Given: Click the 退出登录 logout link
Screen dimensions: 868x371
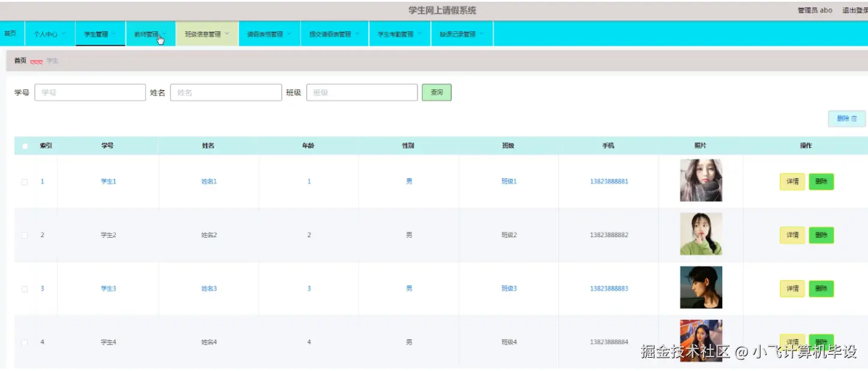Looking at the screenshot, I should click(x=855, y=10).
